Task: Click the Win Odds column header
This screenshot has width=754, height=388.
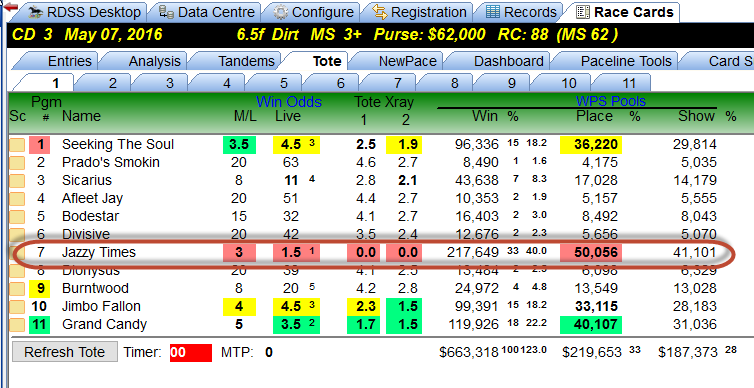Action: click(289, 102)
